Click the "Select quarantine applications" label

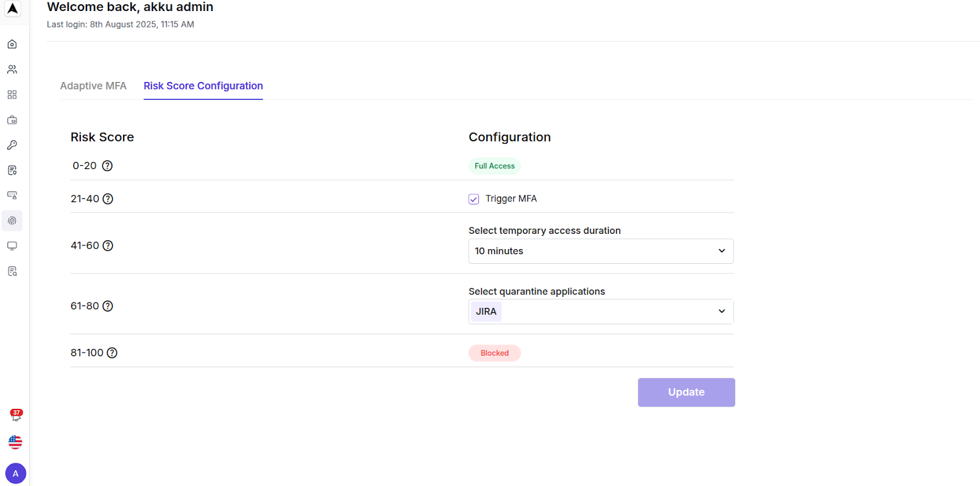tap(537, 291)
